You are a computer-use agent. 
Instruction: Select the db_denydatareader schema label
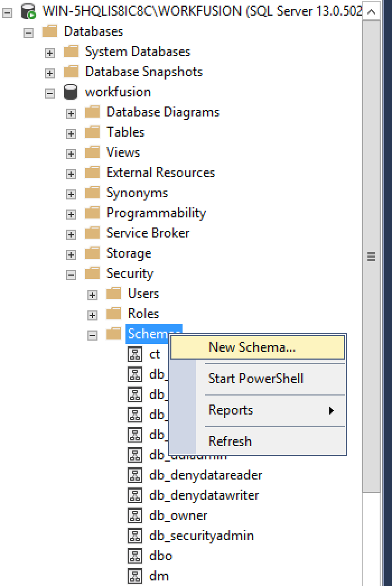[206, 476]
